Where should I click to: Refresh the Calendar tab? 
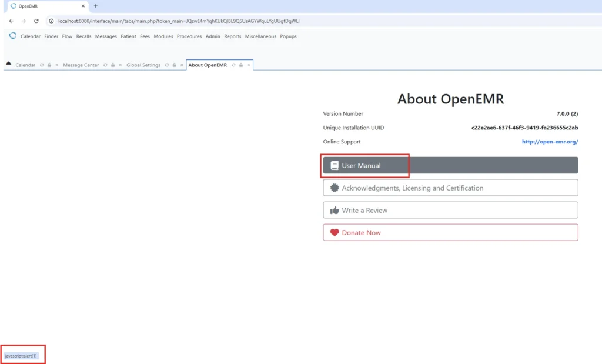click(x=42, y=65)
